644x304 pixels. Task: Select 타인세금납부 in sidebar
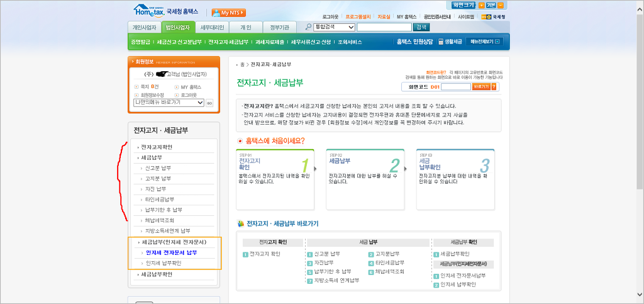(160, 200)
